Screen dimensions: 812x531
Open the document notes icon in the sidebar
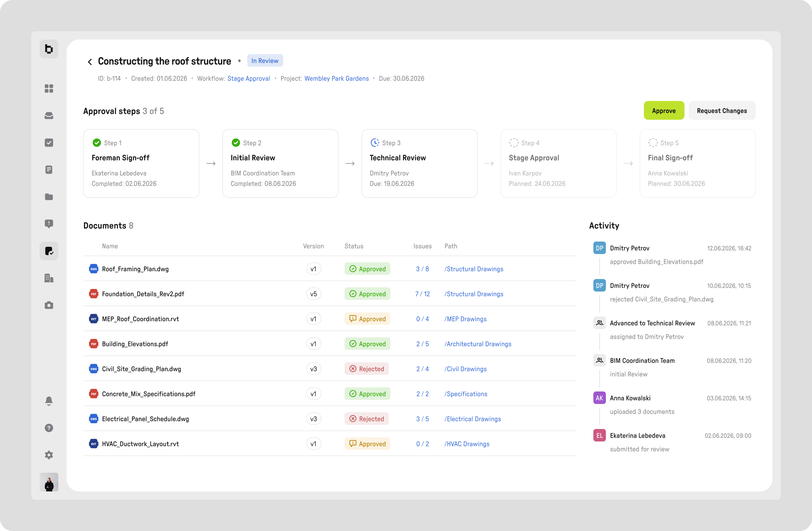[x=49, y=170]
